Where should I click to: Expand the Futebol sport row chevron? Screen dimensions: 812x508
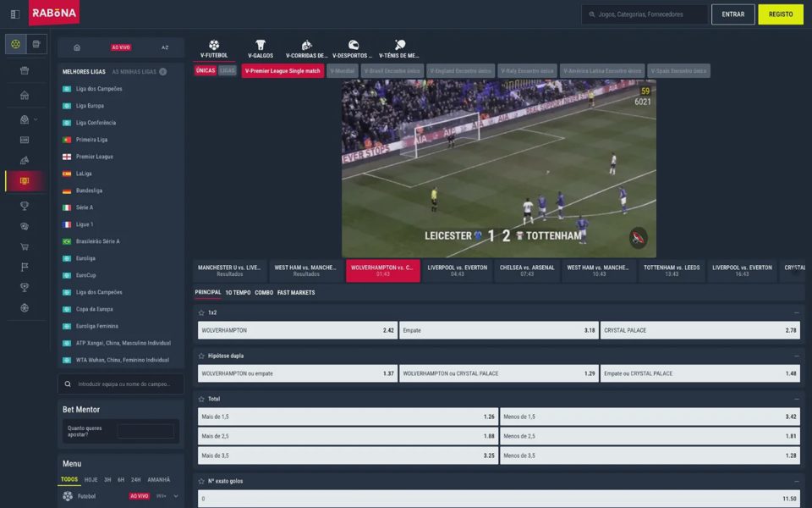pos(176,497)
